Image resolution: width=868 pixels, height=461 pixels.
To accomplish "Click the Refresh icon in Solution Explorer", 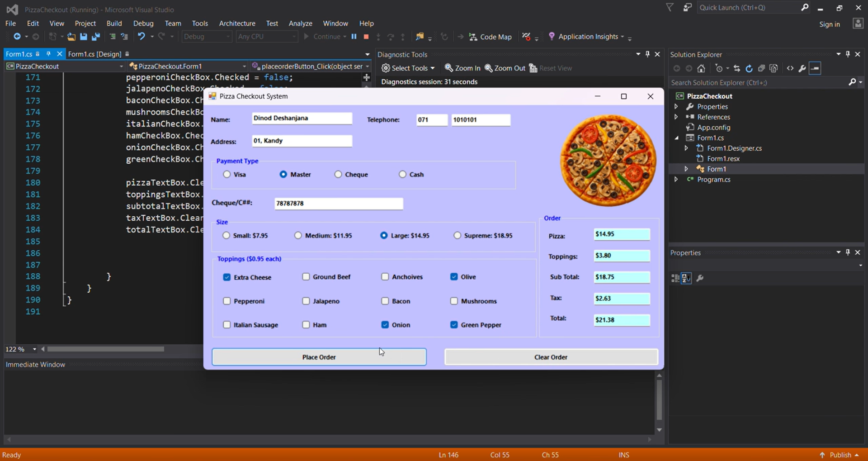I will coord(749,69).
